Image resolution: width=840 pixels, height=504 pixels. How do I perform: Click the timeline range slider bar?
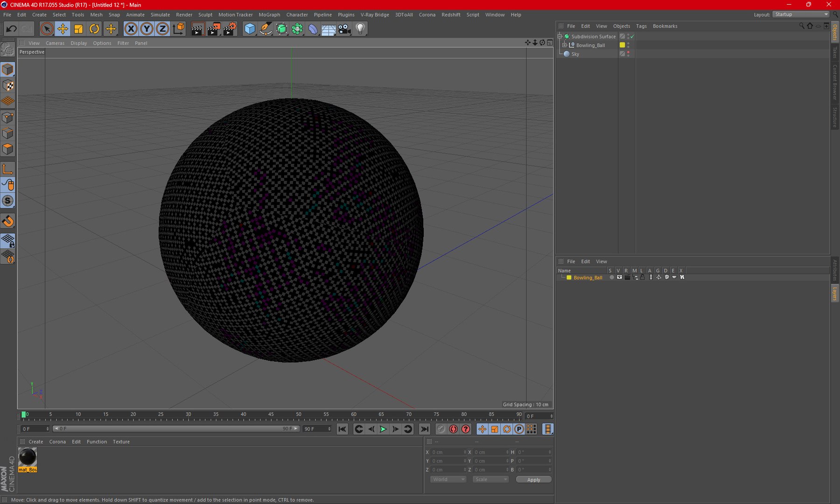click(x=175, y=429)
